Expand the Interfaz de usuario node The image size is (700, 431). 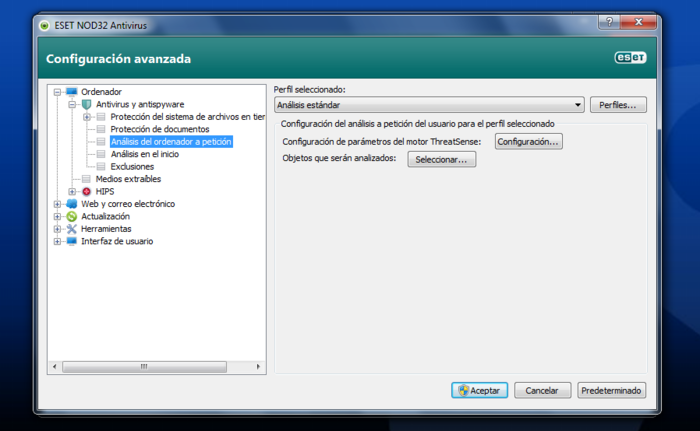click(x=57, y=242)
